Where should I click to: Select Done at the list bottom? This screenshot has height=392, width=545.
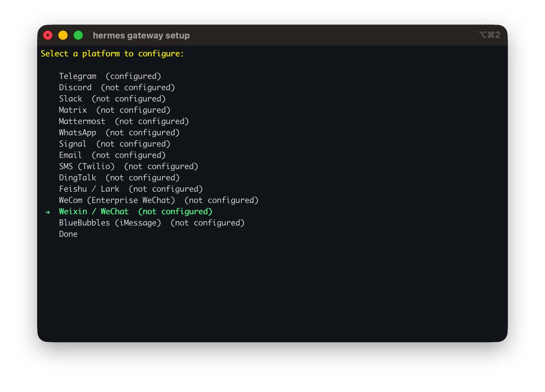point(68,234)
